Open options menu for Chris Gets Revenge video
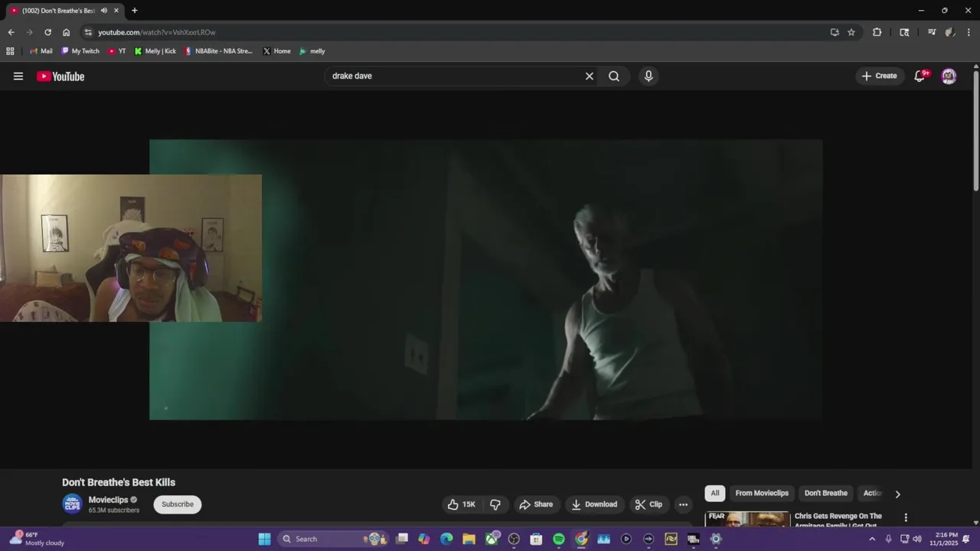 point(906,518)
